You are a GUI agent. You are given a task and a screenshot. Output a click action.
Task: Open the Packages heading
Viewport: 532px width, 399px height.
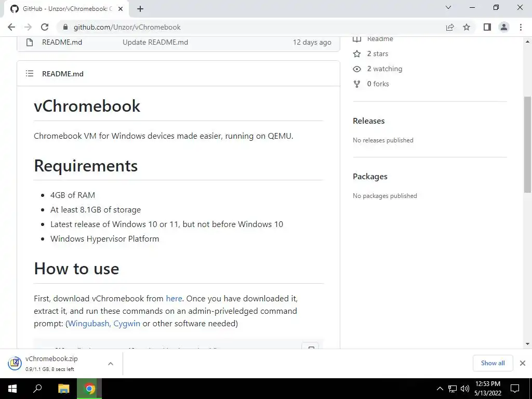click(x=370, y=177)
